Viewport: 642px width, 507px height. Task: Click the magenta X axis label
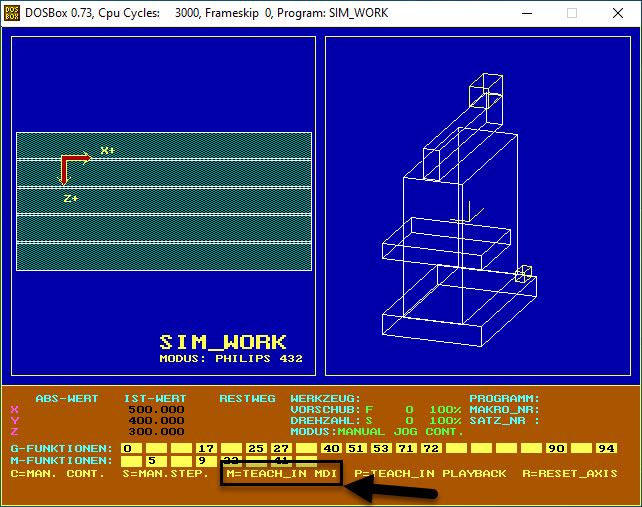point(15,410)
